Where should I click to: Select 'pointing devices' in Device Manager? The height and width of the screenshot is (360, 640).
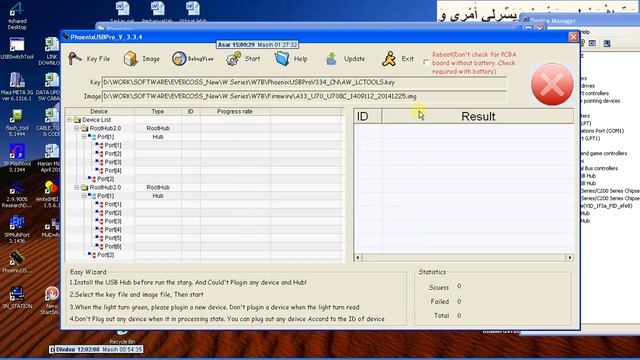[x=600, y=101]
